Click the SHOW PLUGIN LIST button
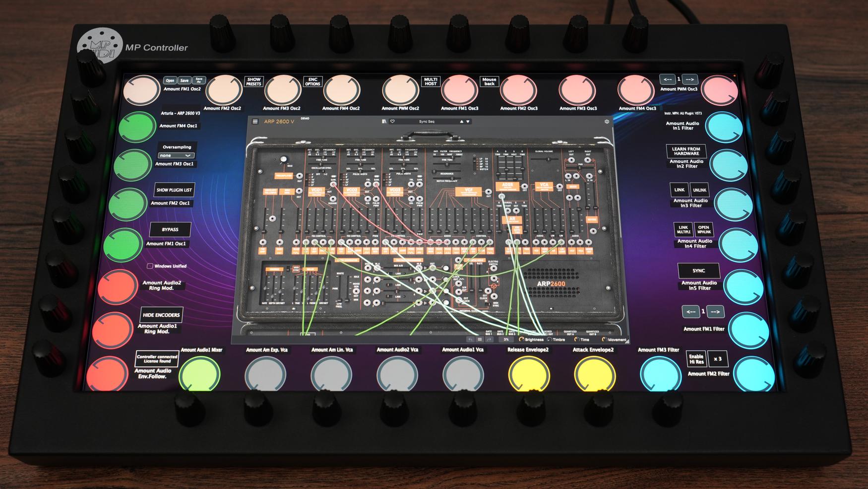The height and width of the screenshot is (489, 868). [x=174, y=190]
